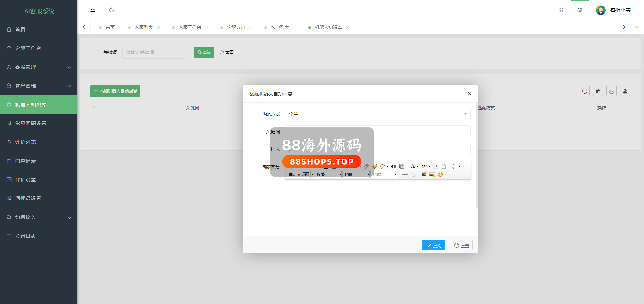644x304 pixels.
Task: Click the blue 提交 submit button
Action: (433, 245)
